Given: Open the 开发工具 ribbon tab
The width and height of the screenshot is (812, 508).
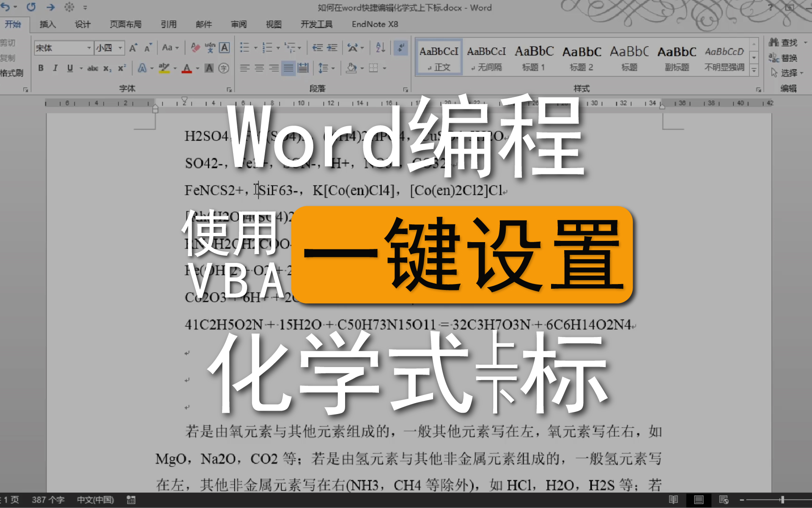Looking at the screenshot, I should click(x=316, y=24).
